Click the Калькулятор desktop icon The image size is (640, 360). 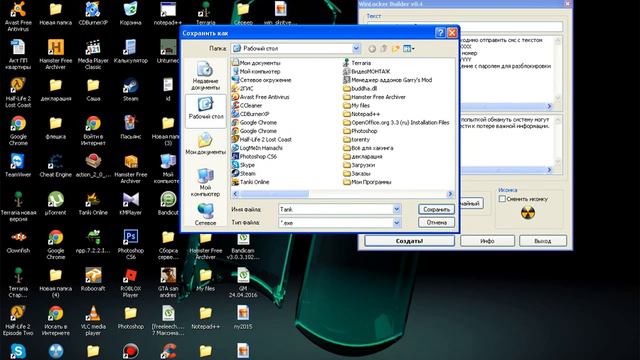[x=131, y=51]
